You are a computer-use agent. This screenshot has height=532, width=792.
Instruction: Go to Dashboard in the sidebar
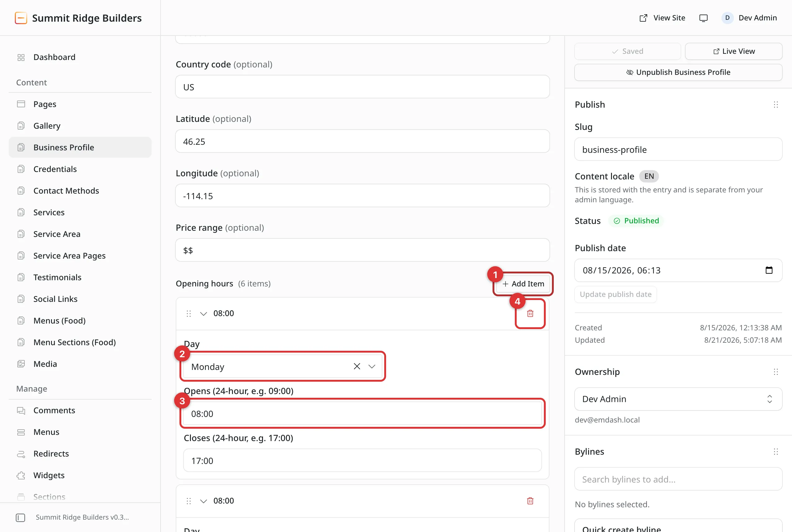point(80,57)
